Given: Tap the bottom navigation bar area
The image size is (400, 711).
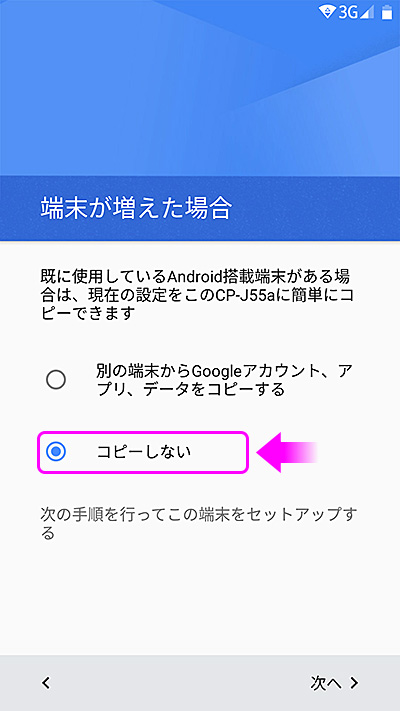Looking at the screenshot, I should pyautogui.click(x=200, y=683).
